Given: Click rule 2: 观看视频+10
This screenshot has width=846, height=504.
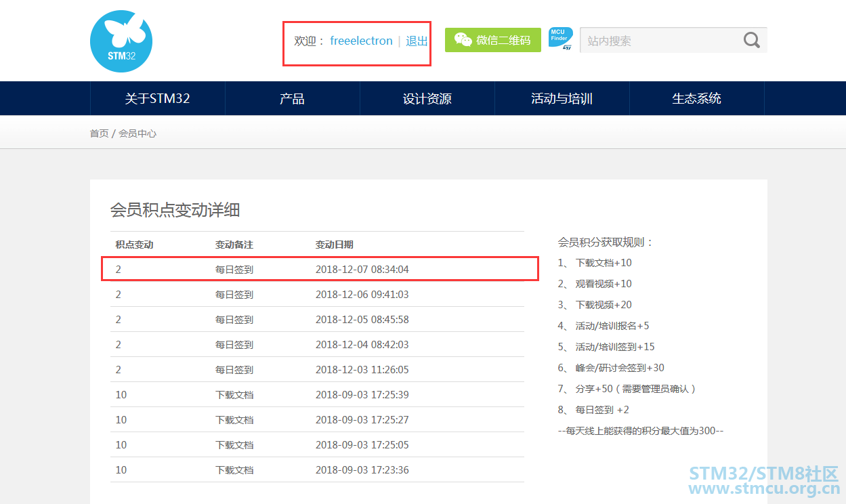Looking at the screenshot, I should pyautogui.click(x=595, y=284).
